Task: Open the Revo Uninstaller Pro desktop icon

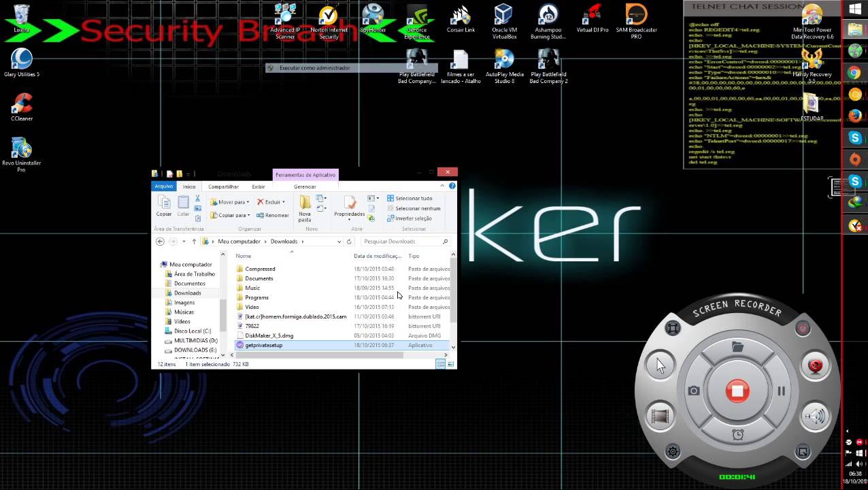Action: point(22,154)
